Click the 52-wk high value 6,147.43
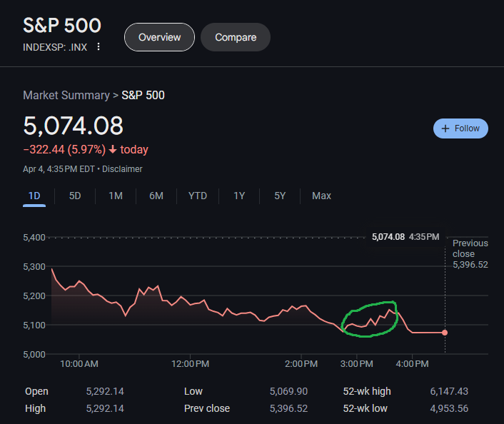The height and width of the screenshot is (424, 504). click(449, 391)
